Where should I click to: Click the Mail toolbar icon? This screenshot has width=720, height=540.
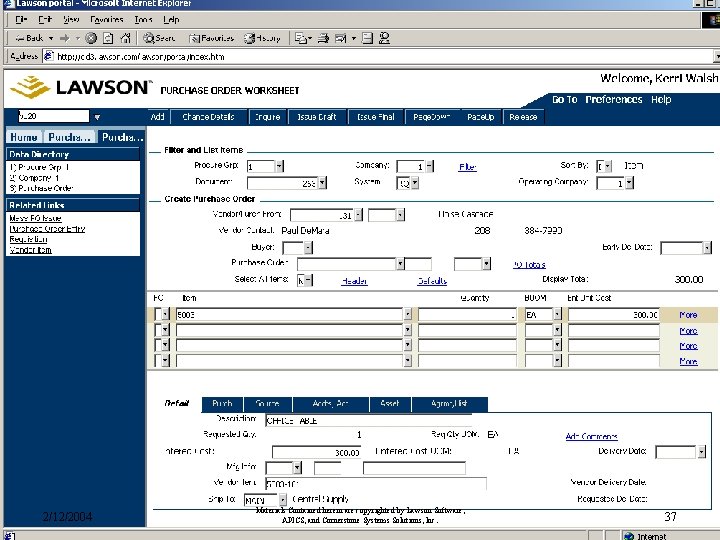pos(301,38)
